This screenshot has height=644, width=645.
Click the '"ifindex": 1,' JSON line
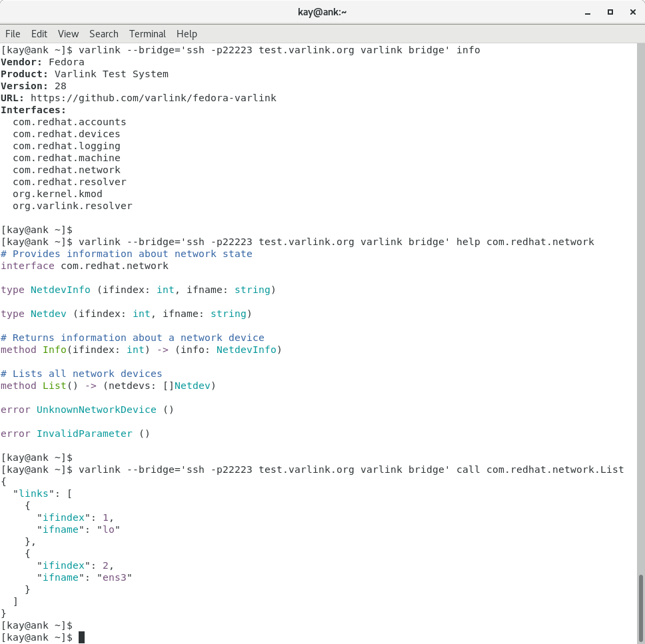[x=75, y=517]
